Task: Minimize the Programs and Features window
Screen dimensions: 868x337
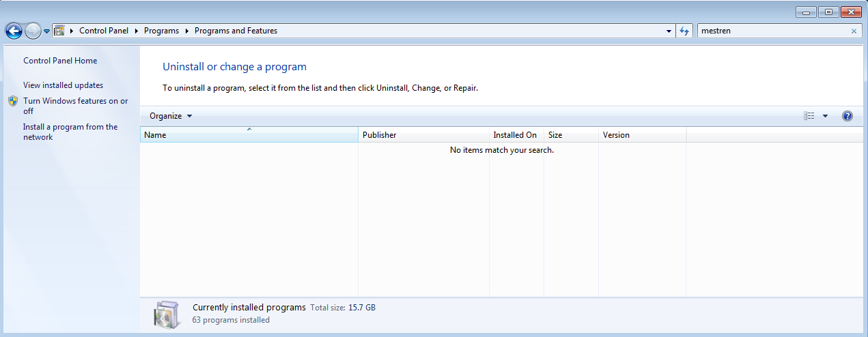Action: coord(807,12)
